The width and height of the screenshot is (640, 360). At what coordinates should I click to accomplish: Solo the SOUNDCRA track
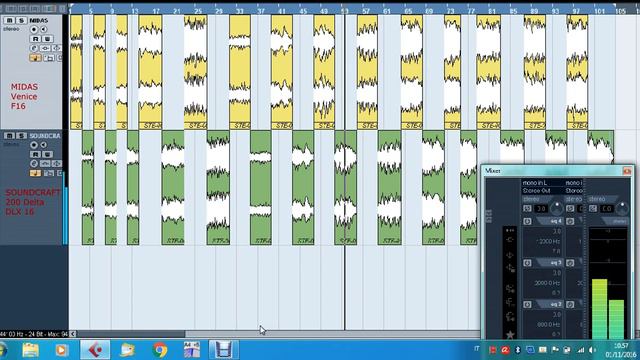point(21,136)
